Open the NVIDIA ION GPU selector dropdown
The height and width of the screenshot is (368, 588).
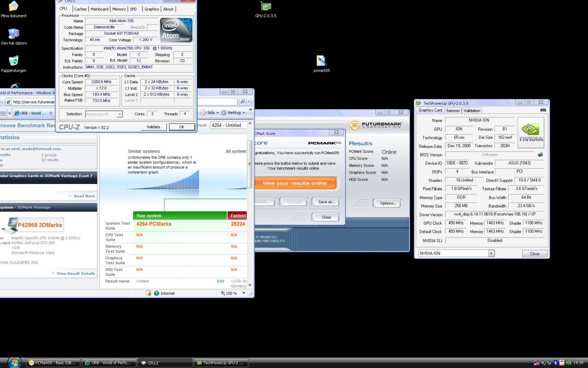[491, 253]
